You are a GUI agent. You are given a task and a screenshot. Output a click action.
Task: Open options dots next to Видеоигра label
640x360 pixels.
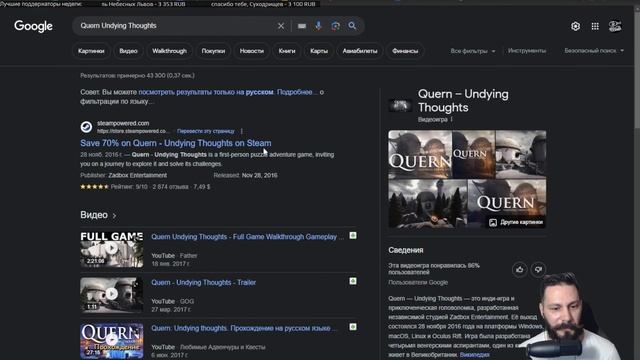point(451,120)
